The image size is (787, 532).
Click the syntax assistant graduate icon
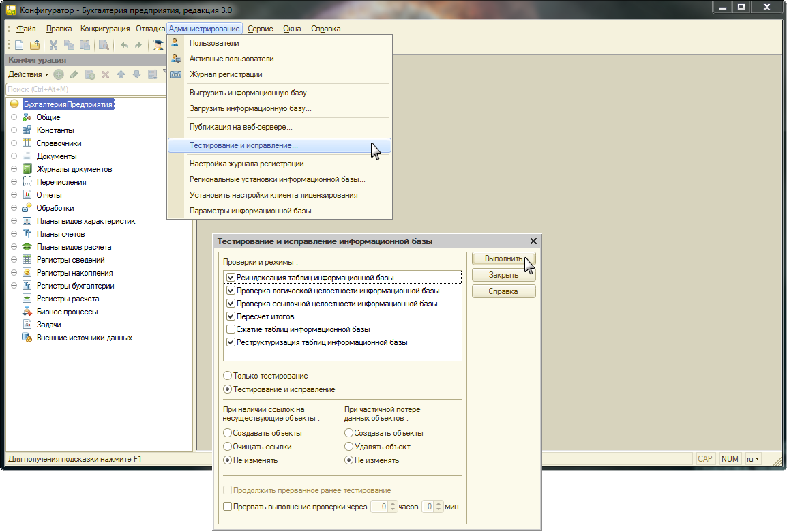[158, 45]
